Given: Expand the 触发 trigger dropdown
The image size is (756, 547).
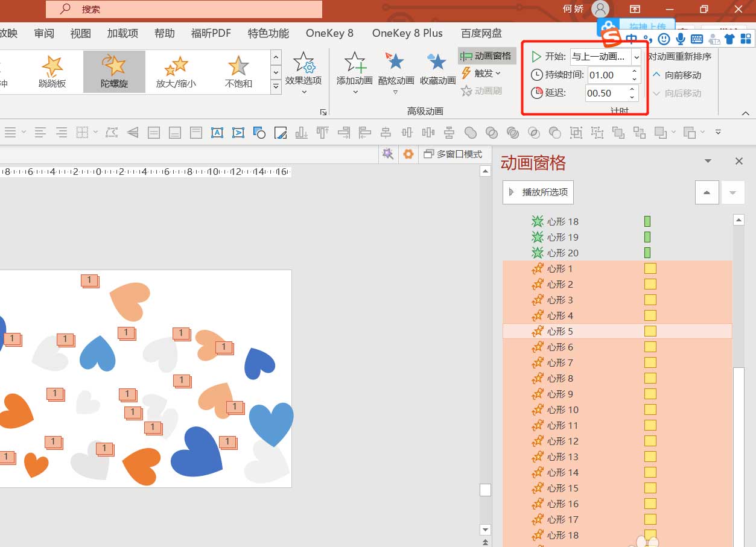Looking at the screenshot, I should [482, 74].
